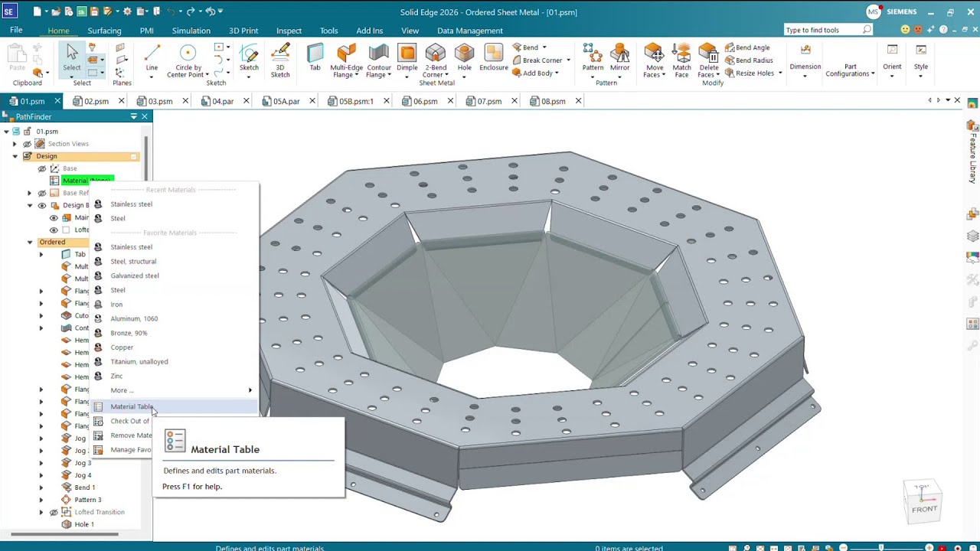Collapse the Ordered tree node
This screenshot has width=980, height=551.
(x=30, y=242)
